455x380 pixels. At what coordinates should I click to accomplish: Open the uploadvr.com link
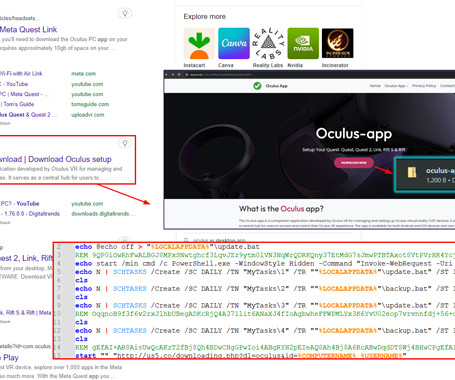click(88, 115)
